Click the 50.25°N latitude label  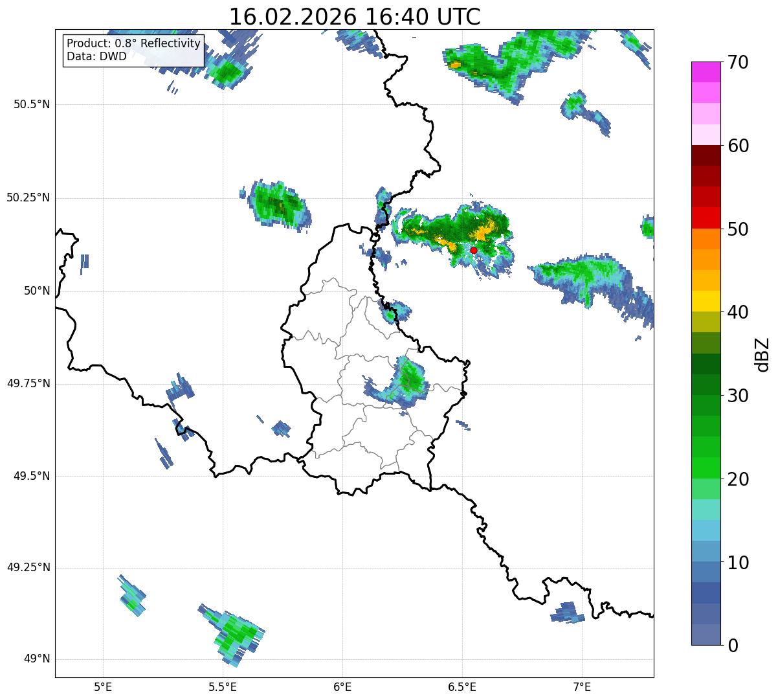point(28,198)
